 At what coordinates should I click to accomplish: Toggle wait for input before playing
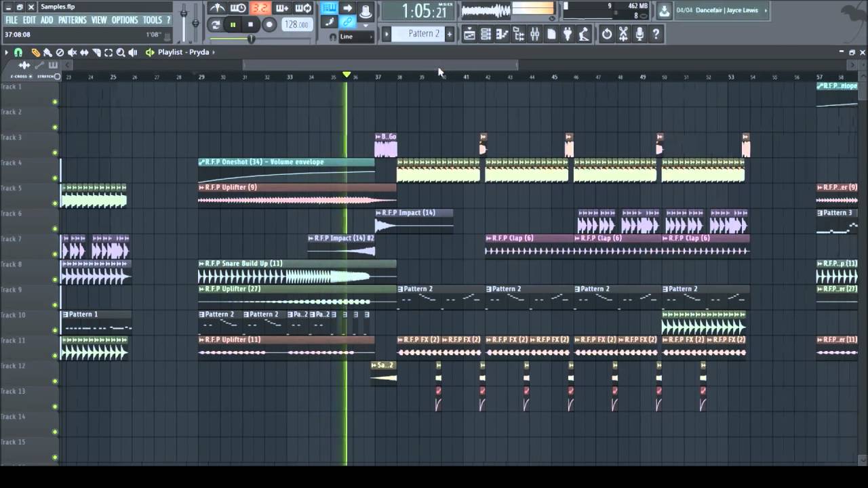tap(238, 8)
